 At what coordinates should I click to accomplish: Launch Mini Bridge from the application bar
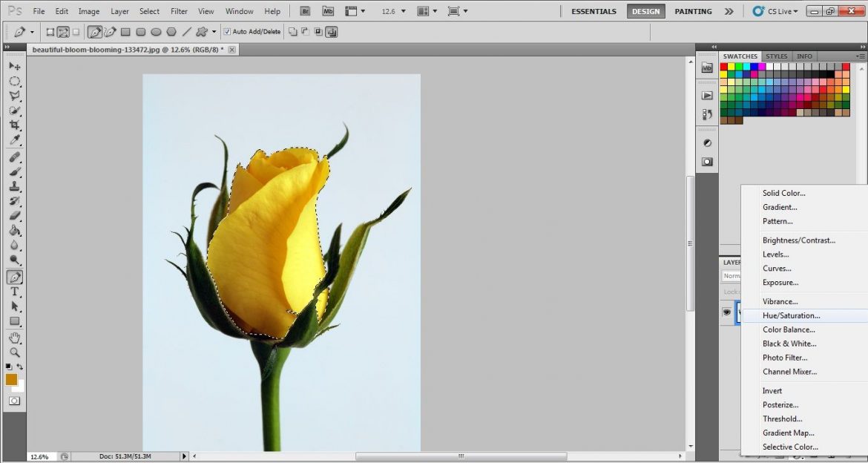coord(328,11)
